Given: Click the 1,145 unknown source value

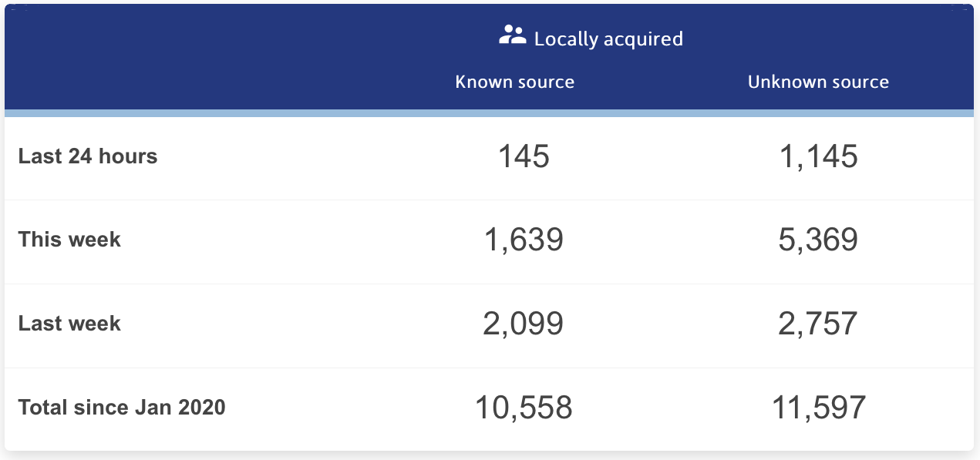Looking at the screenshot, I should pyautogui.click(x=818, y=157).
